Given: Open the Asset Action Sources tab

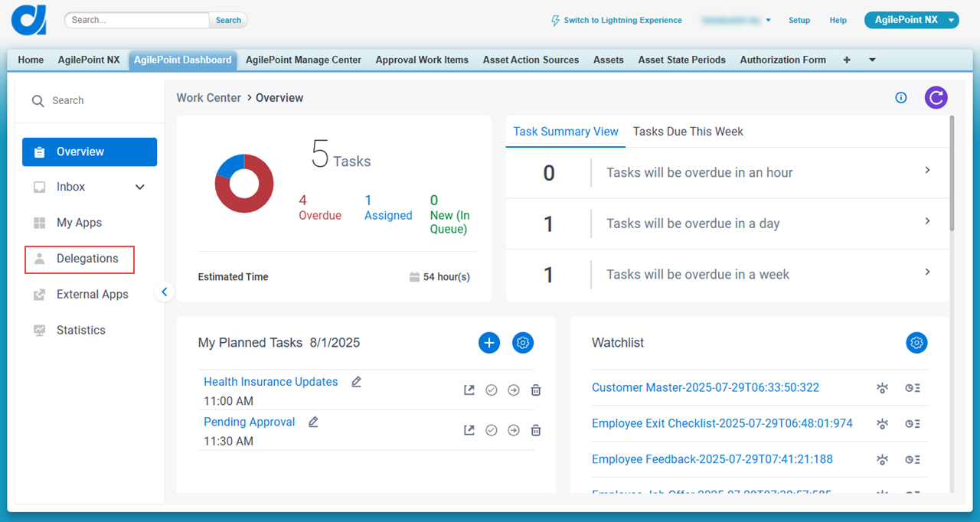Looking at the screenshot, I should pos(531,60).
